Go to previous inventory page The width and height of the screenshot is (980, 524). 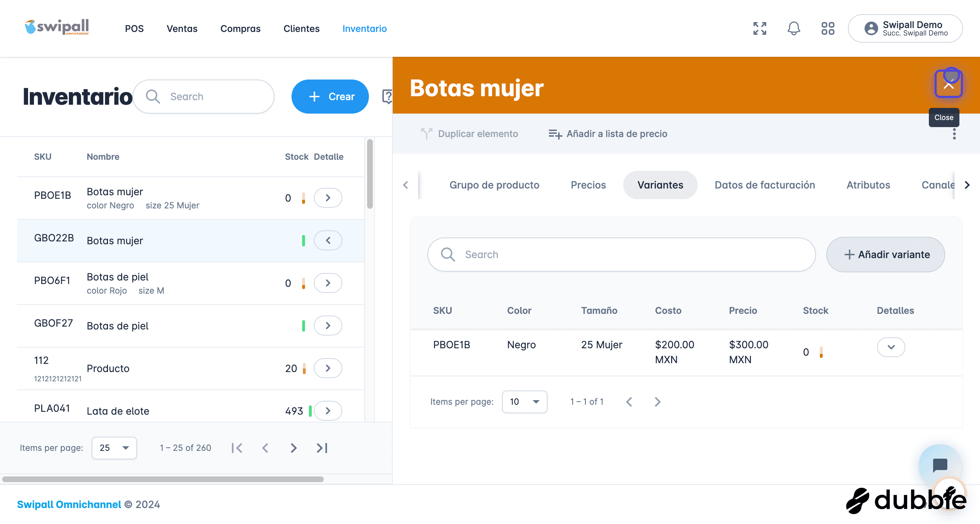[265, 448]
